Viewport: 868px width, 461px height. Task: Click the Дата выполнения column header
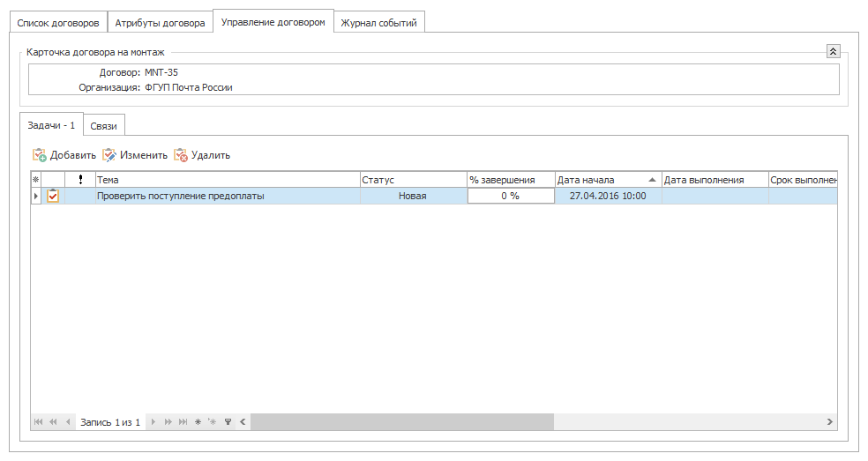715,179
